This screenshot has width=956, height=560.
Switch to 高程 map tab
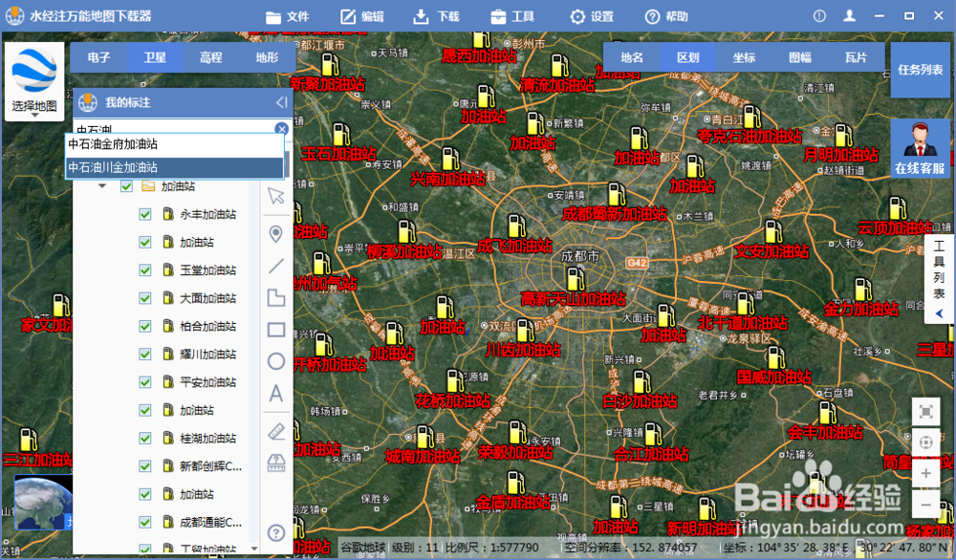[211, 58]
